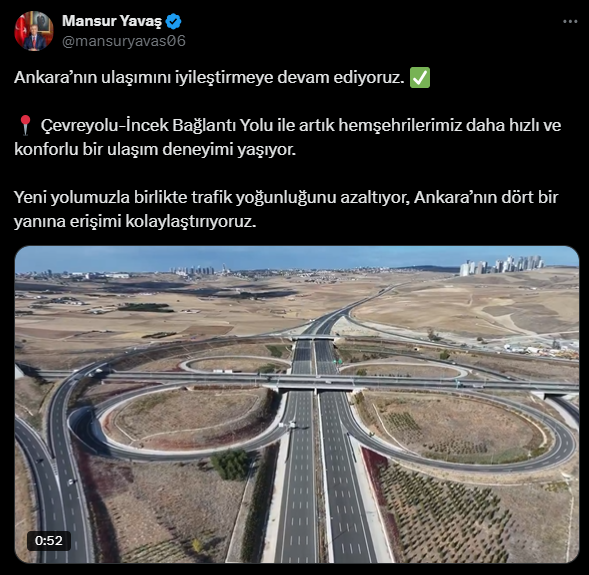Screen dimensions: 589x575
Task: Click the left cloverleaf loop in video
Action: (x=179, y=421)
